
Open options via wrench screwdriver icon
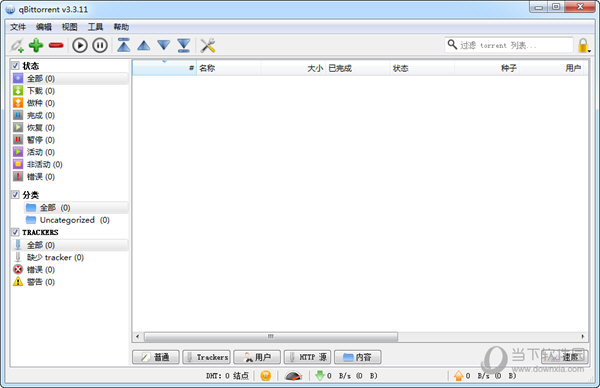208,46
